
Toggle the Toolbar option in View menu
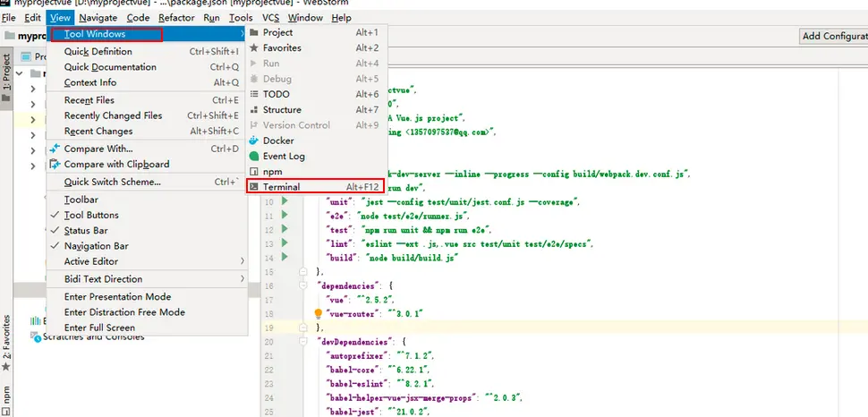click(147, 200)
